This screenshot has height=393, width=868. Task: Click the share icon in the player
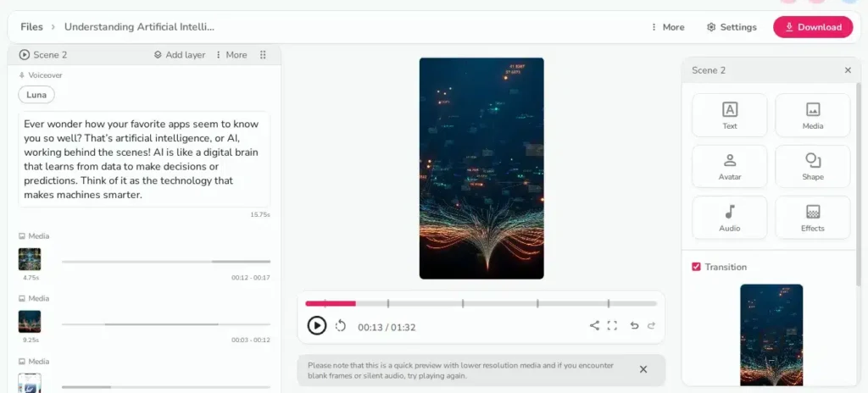point(594,325)
